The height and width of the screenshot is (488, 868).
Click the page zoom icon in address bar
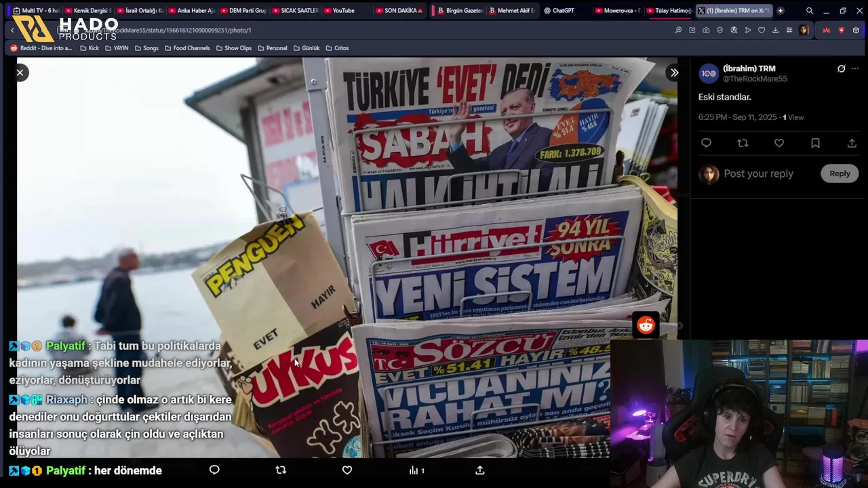click(678, 30)
